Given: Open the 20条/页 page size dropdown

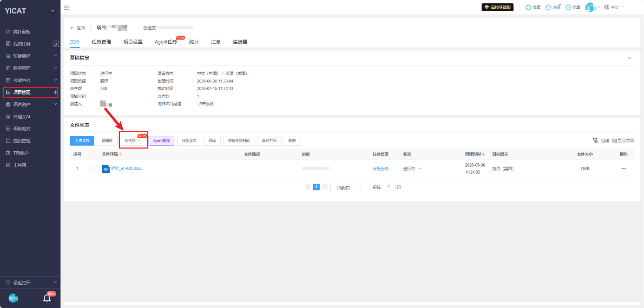Looking at the screenshot, I should (345, 187).
